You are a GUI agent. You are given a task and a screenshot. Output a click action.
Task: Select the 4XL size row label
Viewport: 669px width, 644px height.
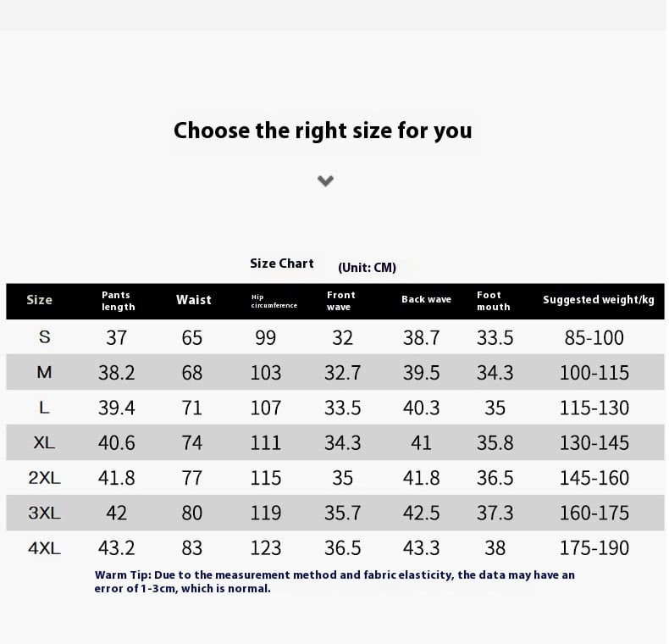[x=44, y=547]
